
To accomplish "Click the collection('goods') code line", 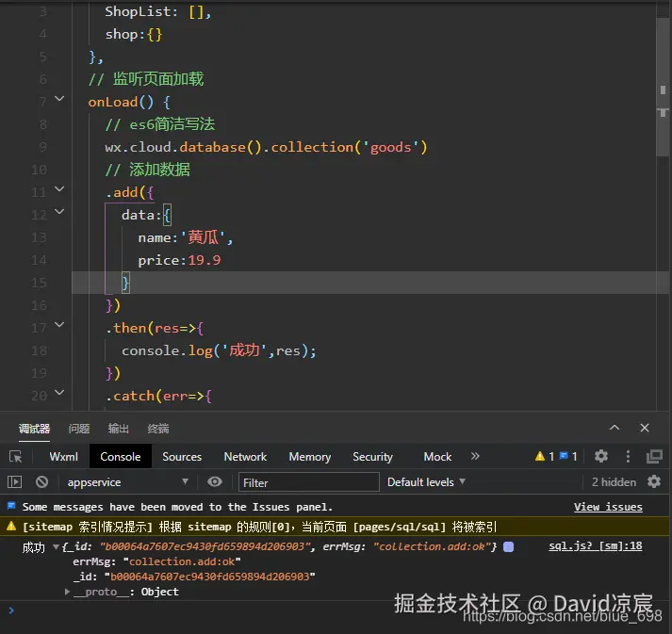I will (x=266, y=147).
